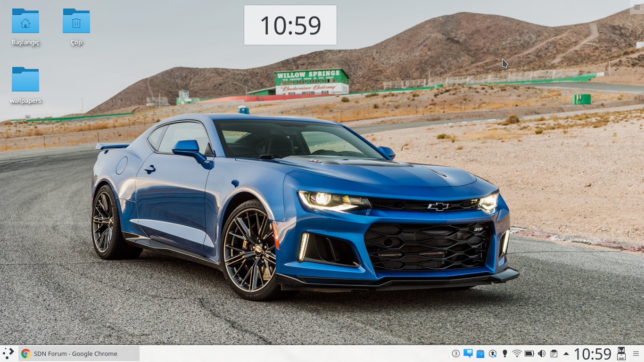The height and width of the screenshot is (362, 644).
Task: Click the taskbar digital clock
Action: click(x=593, y=354)
